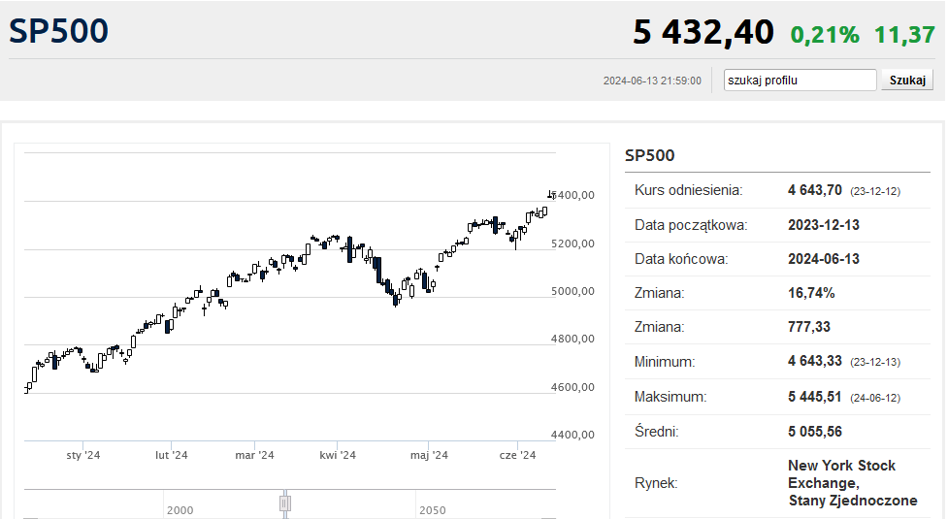
Task: Select the Maksimum value 5 445,51 row
Action: [x=778, y=397]
